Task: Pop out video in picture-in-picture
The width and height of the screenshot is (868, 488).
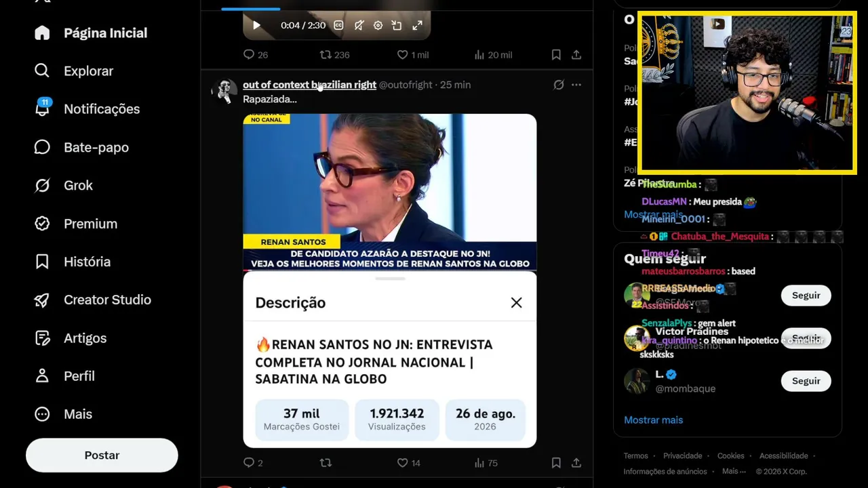Action: (x=397, y=25)
